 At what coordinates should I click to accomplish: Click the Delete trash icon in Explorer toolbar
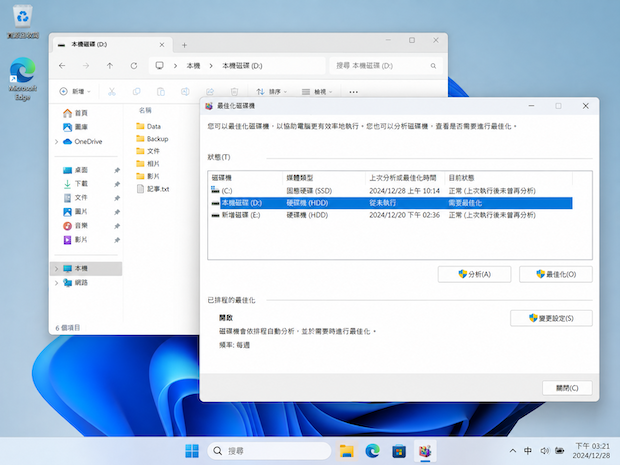pyautogui.click(x=234, y=92)
